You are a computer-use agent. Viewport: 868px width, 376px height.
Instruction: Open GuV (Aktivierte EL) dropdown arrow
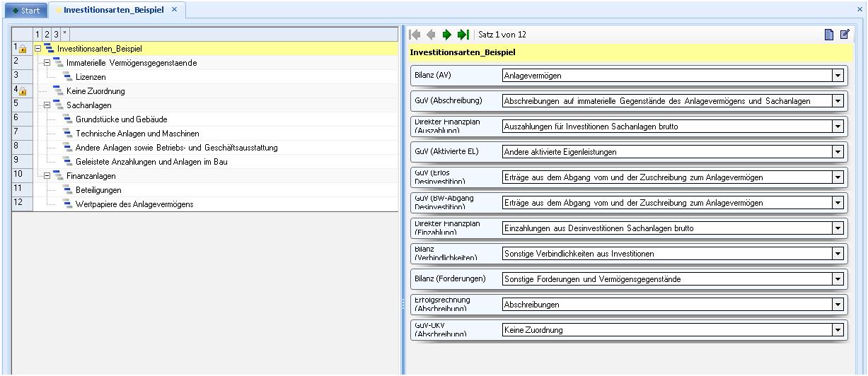coord(838,152)
